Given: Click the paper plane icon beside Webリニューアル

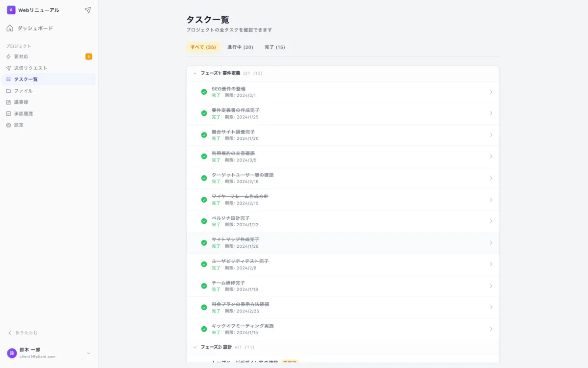Looking at the screenshot, I should pyautogui.click(x=88, y=10).
